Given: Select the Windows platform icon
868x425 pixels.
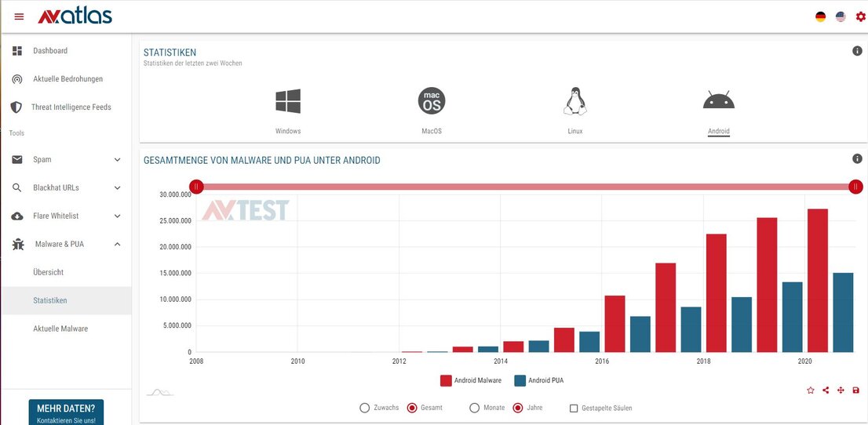Looking at the screenshot, I should pyautogui.click(x=288, y=101).
